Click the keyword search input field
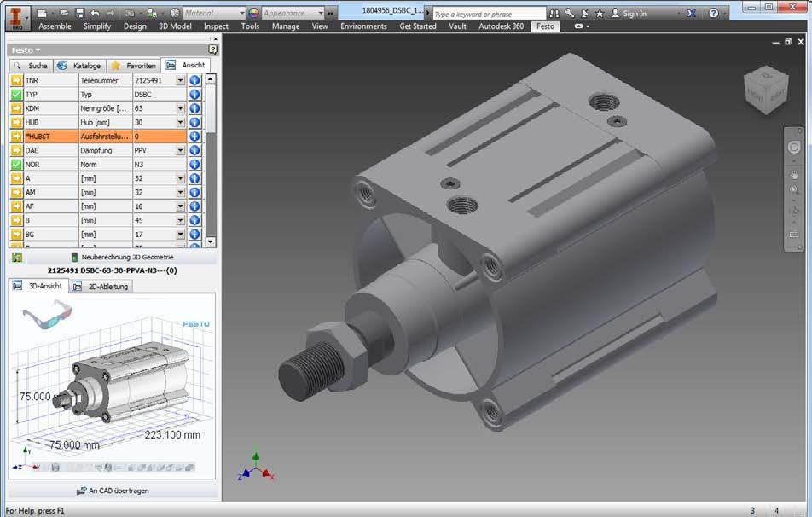This screenshot has width=812, height=517. click(x=489, y=14)
